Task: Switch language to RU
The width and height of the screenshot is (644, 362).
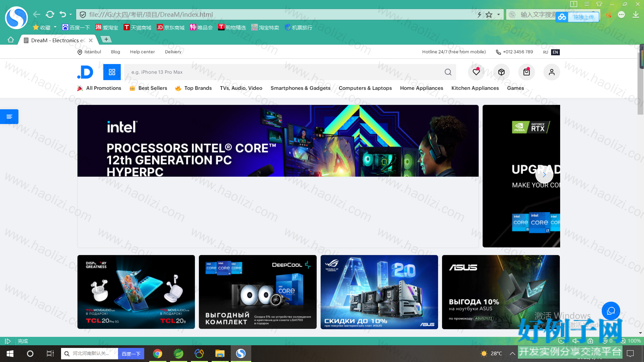Action: pos(546,52)
